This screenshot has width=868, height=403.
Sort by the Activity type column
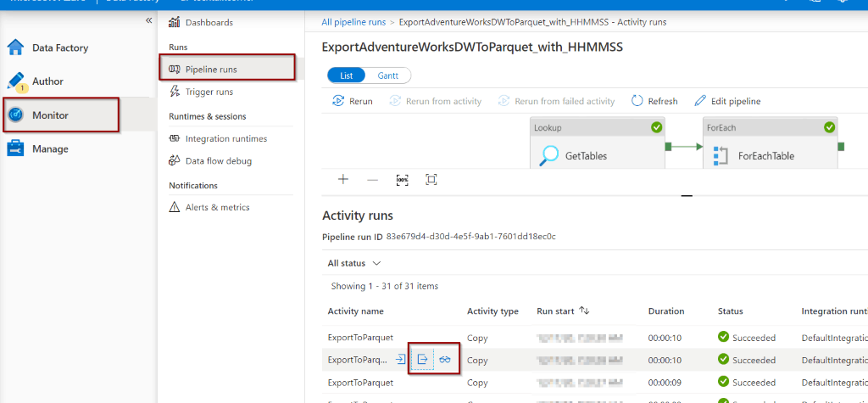point(492,311)
